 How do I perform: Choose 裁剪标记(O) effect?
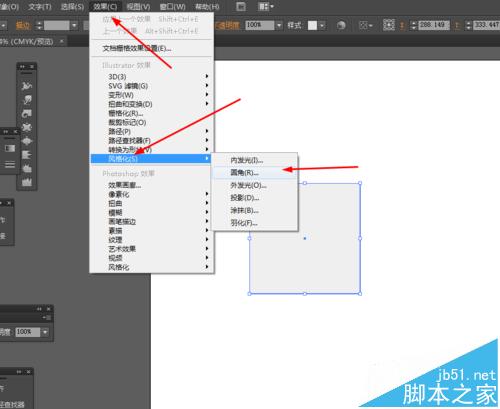pos(127,122)
